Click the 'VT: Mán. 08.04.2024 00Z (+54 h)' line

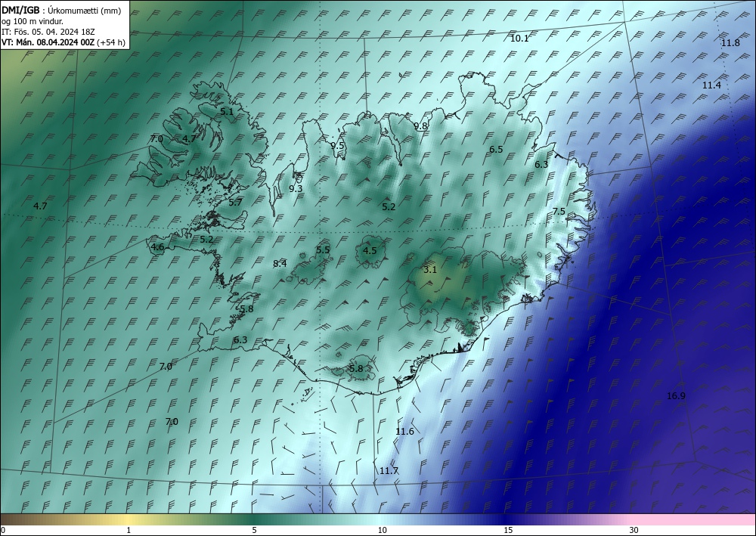point(64,42)
